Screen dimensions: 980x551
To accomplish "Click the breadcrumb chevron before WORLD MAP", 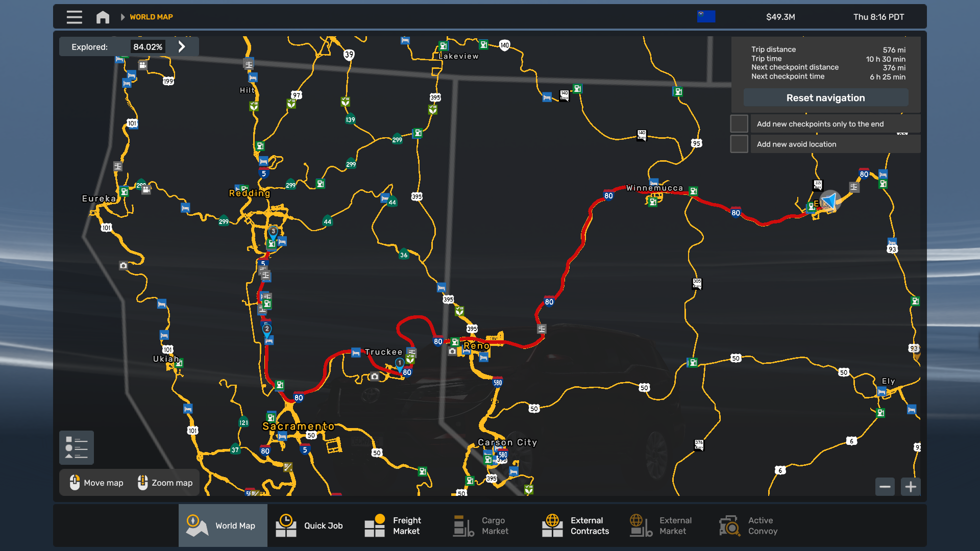I will pyautogui.click(x=122, y=17).
